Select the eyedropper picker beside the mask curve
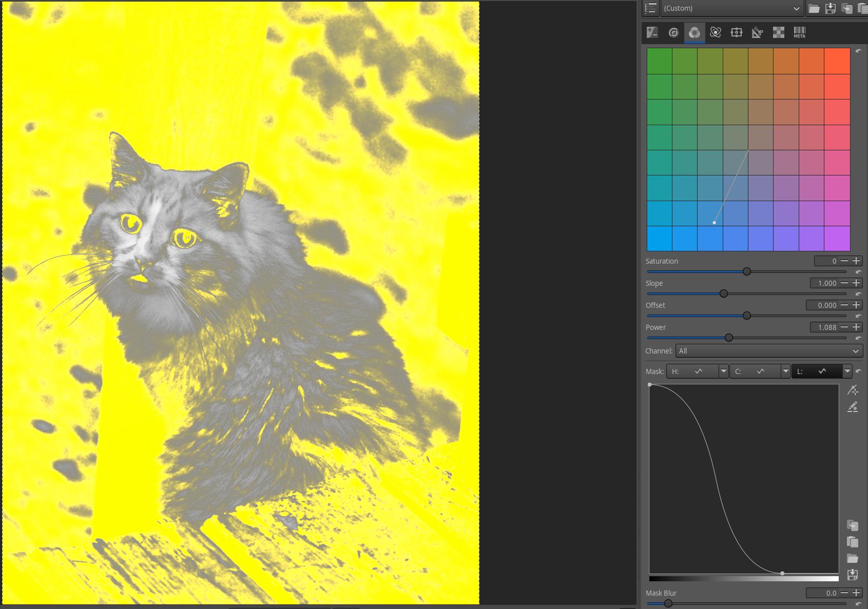The height and width of the screenshot is (609, 868). click(x=853, y=390)
